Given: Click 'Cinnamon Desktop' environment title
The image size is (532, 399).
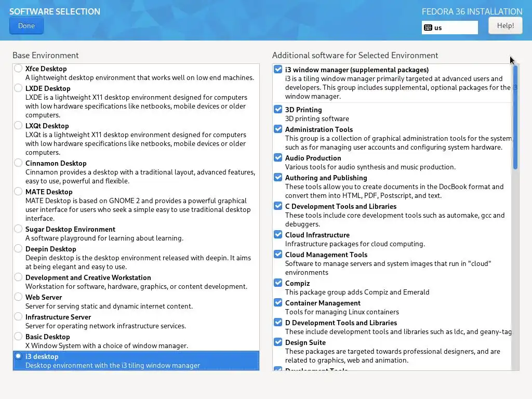Looking at the screenshot, I should click(x=56, y=163).
